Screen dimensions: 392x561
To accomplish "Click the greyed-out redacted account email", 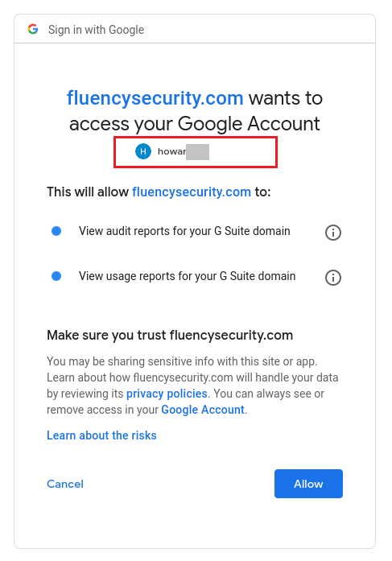I will pos(197,152).
